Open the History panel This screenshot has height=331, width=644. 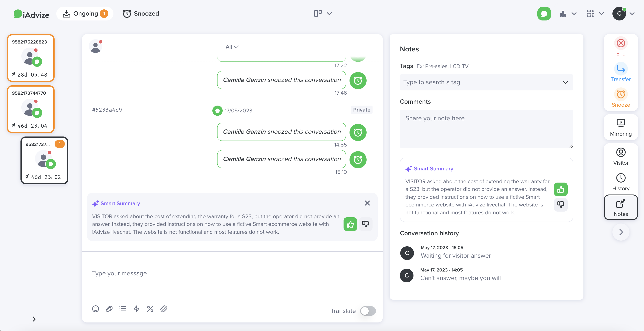coord(621,182)
